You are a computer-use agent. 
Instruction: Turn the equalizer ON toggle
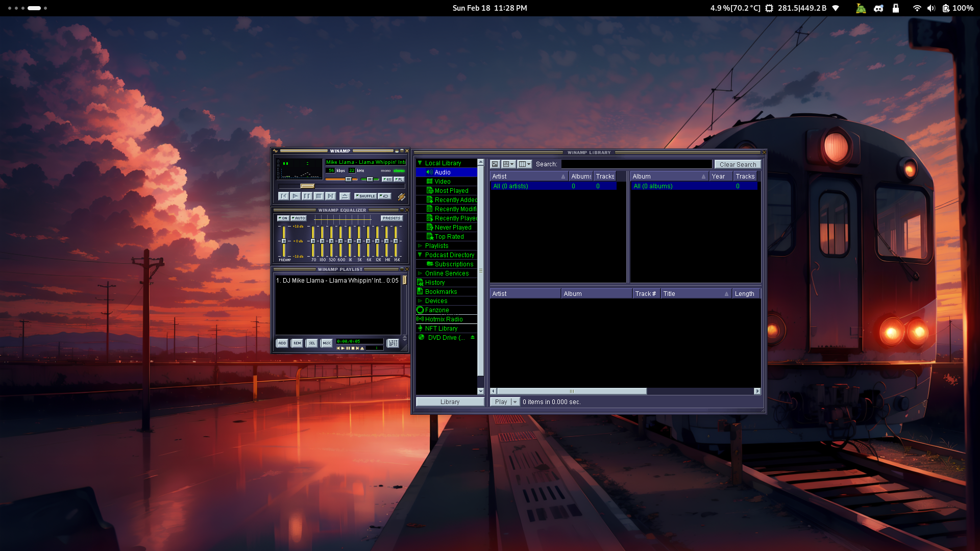[x=283, y=218]
